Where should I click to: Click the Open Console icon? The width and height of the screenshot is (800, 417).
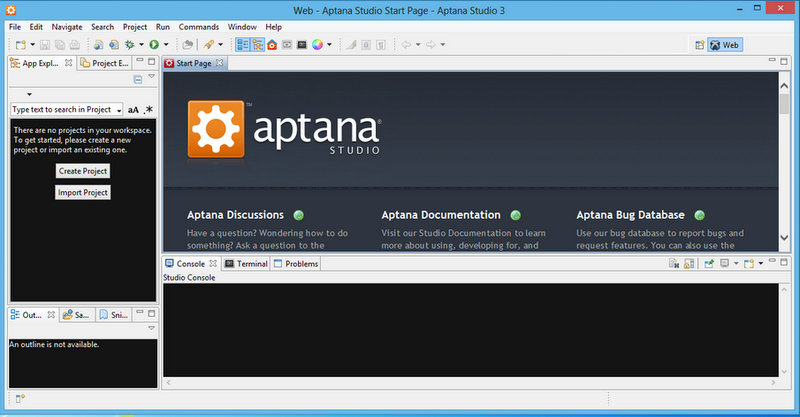tap(749, 263)
